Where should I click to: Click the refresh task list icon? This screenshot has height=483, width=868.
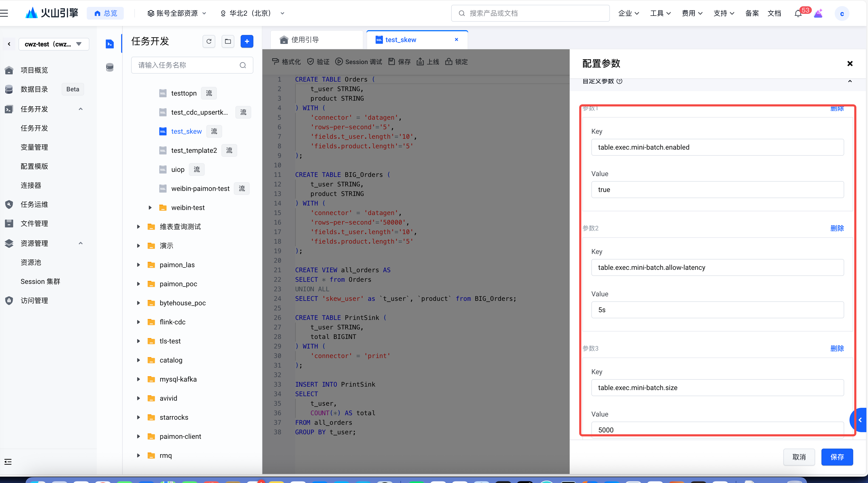[x=209, y=41]
